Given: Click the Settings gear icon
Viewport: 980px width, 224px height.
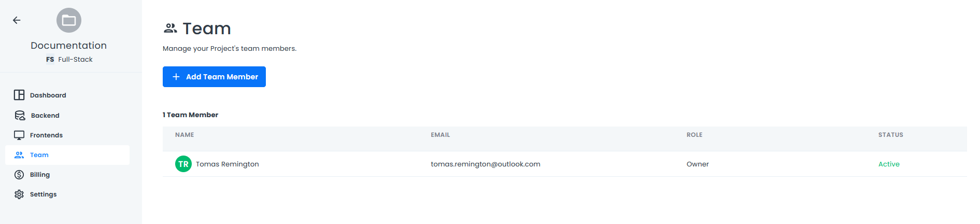Looking at the screenshot, I should 19,194.
